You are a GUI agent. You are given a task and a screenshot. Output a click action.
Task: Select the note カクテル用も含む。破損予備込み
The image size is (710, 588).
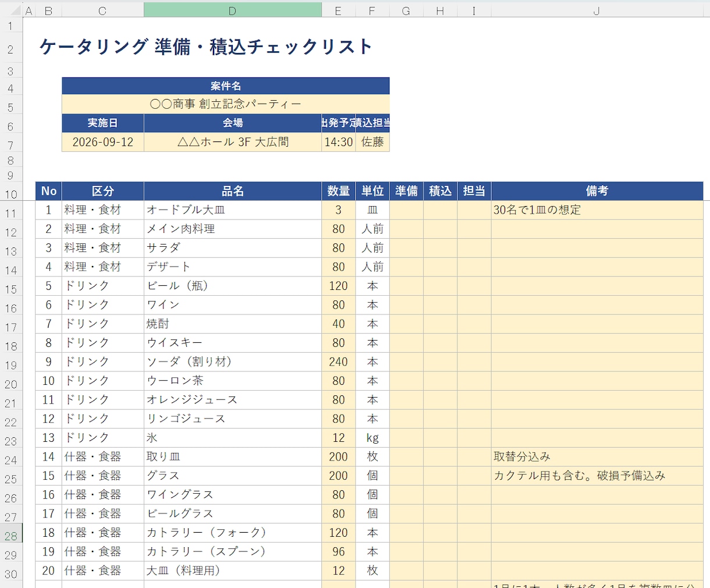point(598,476)
